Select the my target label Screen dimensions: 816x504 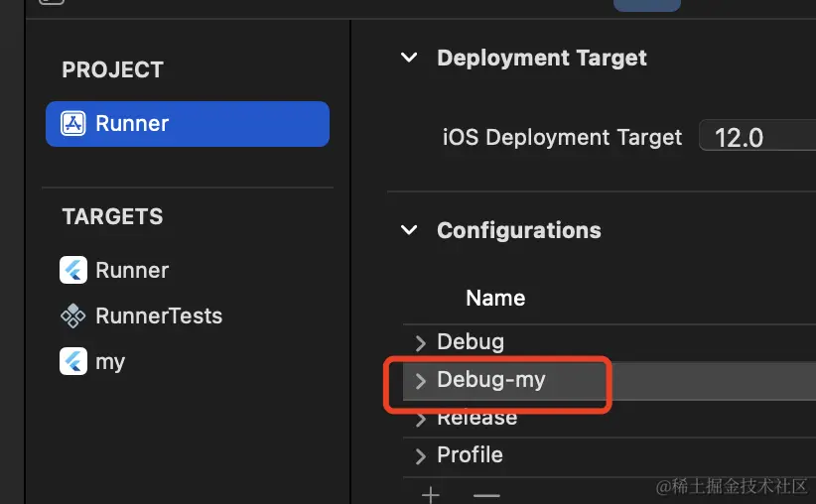click(110, 361)
